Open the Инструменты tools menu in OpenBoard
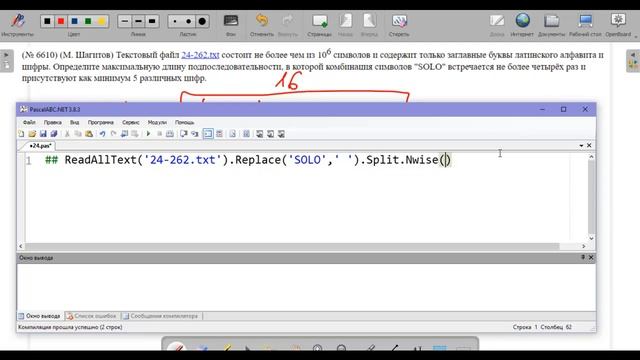 [x=17, y=24]
